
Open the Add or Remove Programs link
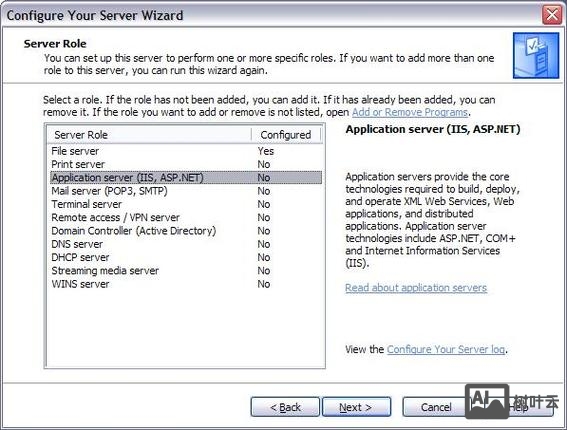(410, 112)
